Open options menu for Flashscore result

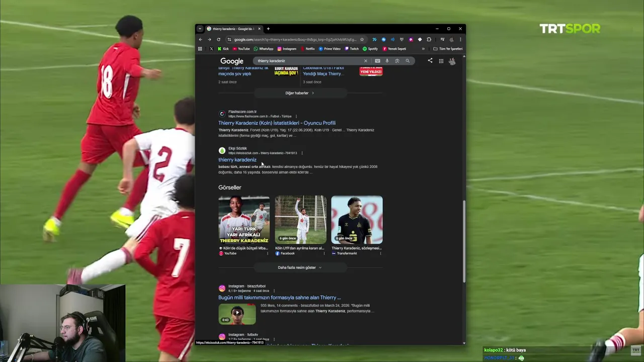pyautogui.click(x=296, y=116)
